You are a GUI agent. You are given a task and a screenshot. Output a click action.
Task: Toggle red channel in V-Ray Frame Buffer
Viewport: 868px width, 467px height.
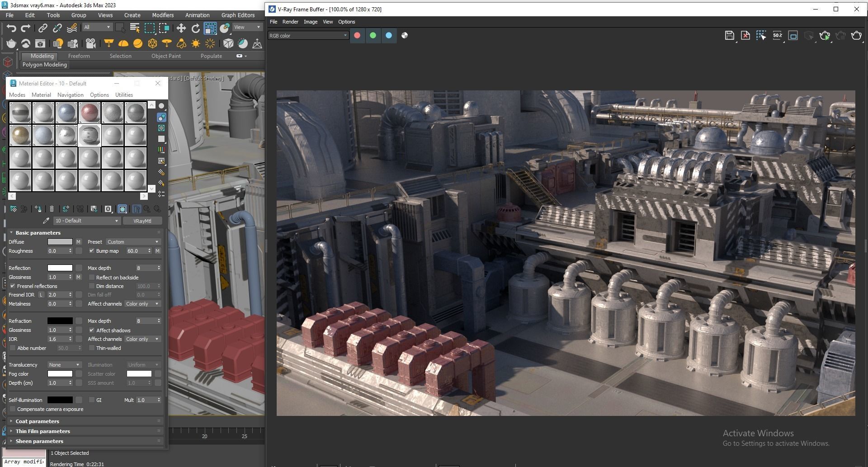[x=357, y=35]
